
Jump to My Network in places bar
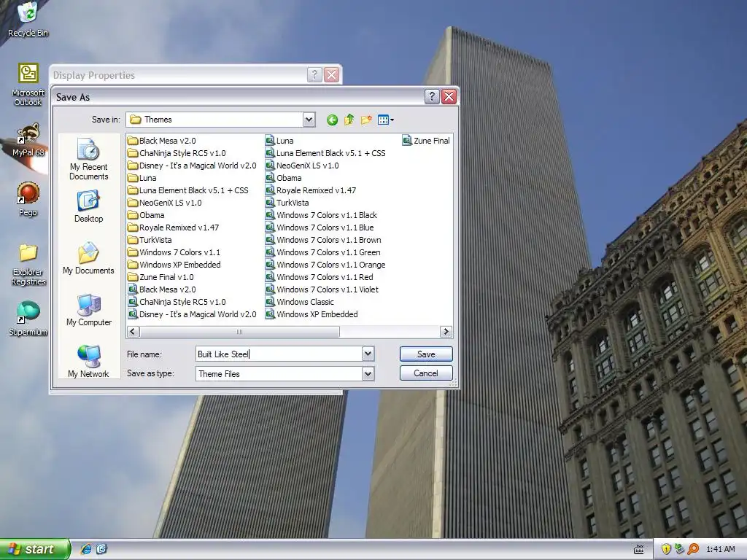(x=88, y=362)
